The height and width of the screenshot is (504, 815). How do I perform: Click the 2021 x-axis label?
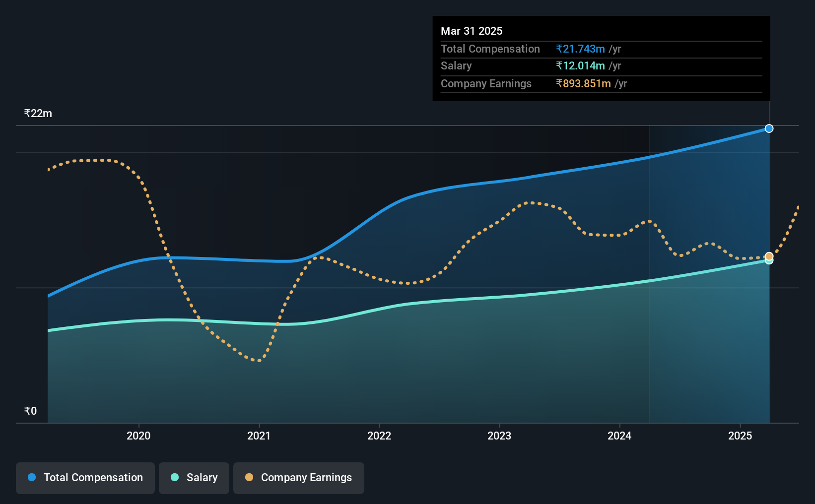(259, 436)
